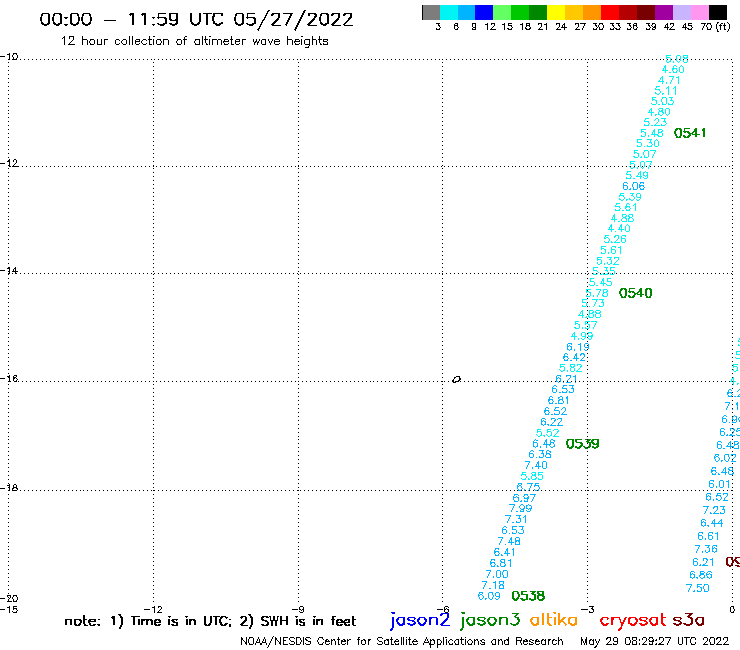Select the -9 longitude axis label
The width and height of the screenshot is (740, 650).
[x=298, y=609]
